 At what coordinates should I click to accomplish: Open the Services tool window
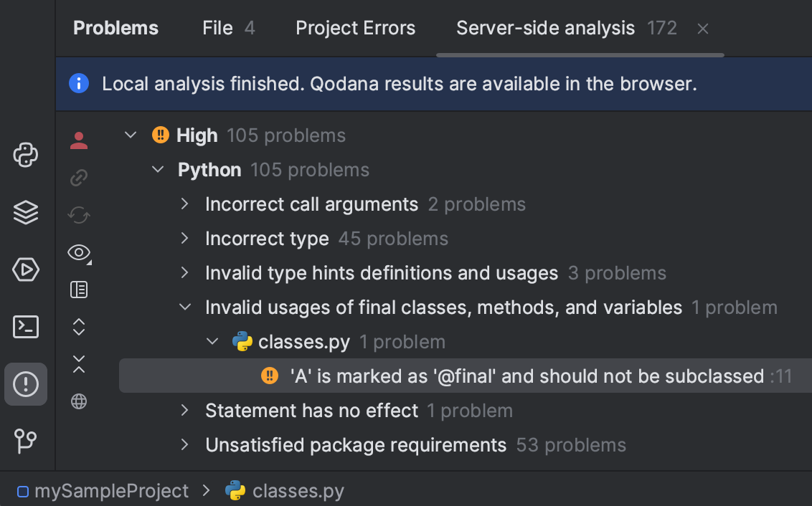[x=26, y=269]
